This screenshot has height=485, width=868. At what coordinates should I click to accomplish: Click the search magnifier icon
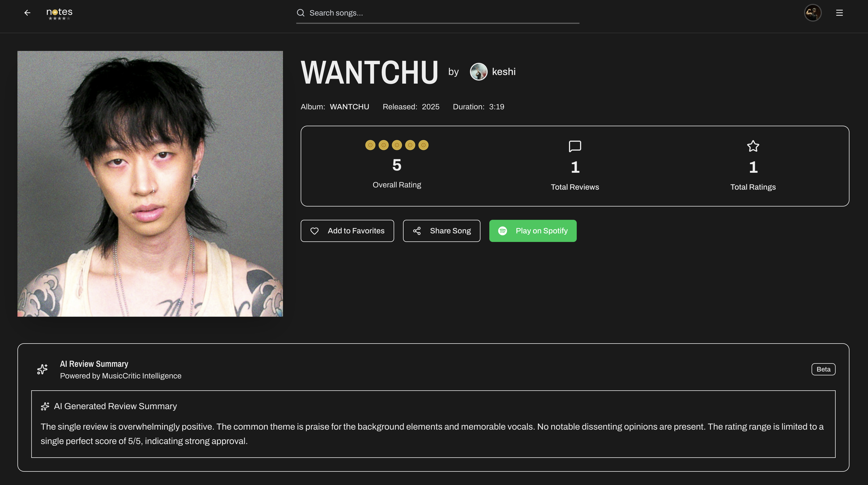301,13
